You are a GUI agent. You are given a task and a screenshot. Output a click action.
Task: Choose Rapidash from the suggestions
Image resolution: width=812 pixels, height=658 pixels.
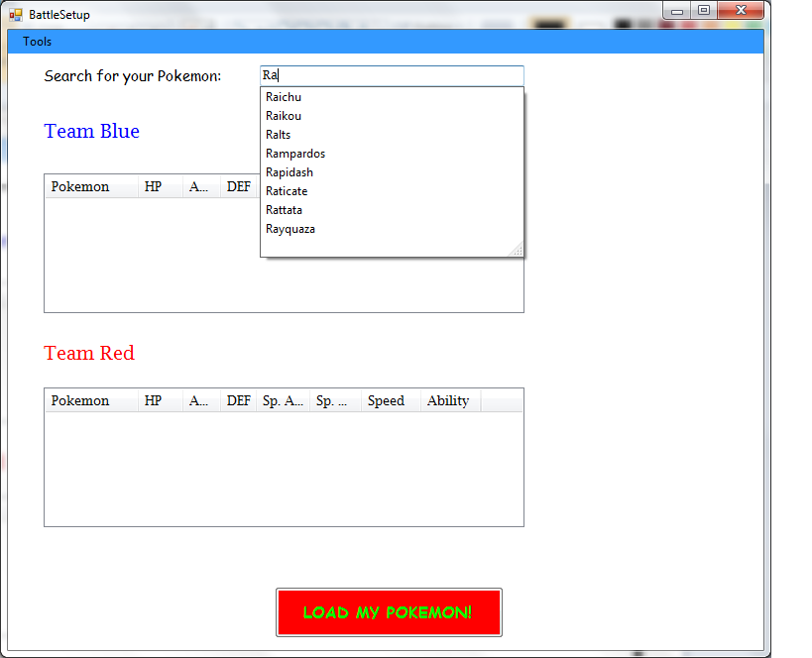392,172
